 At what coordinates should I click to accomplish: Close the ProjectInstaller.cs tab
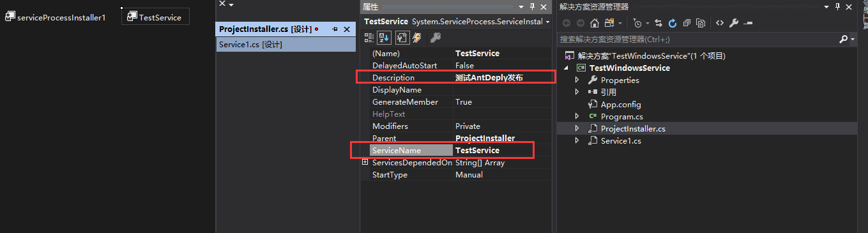click(x=347, y=29)
